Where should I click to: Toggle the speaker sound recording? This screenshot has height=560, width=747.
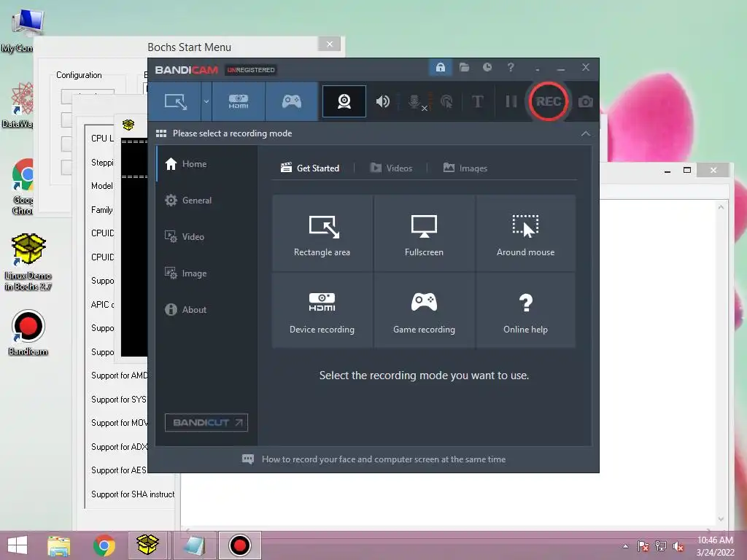point(382,101)
